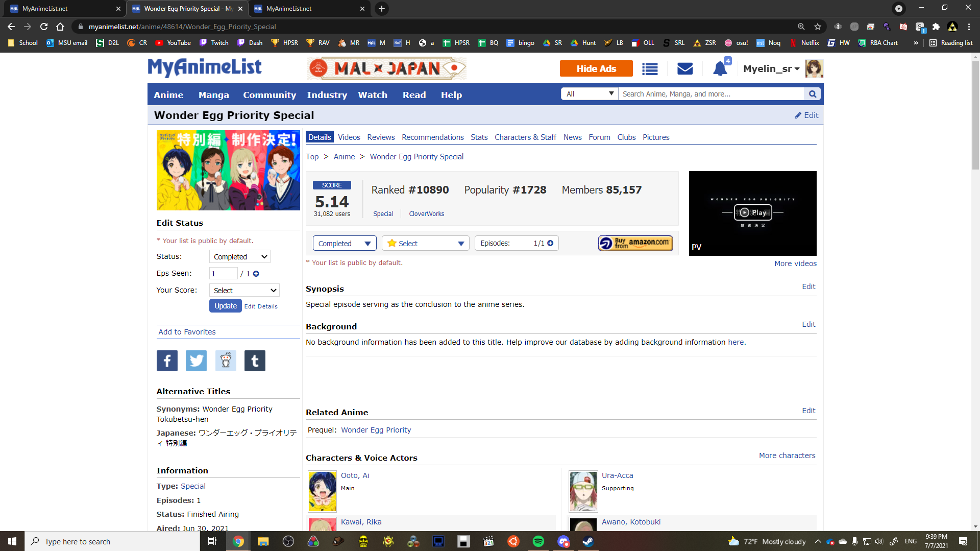
Task: Open Chrome extensions puzzle icon
Action: click(936, 27)
